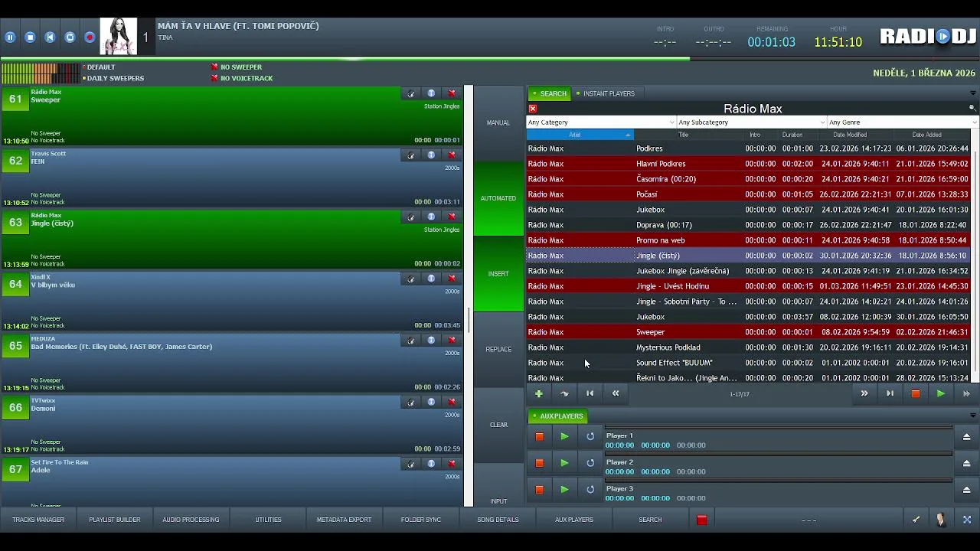Image resolution: width=980 pixels, height=551 pixels.
Task: Eject track from Aux Player 1
Action: pyautogui.click(x=966, y=436)
